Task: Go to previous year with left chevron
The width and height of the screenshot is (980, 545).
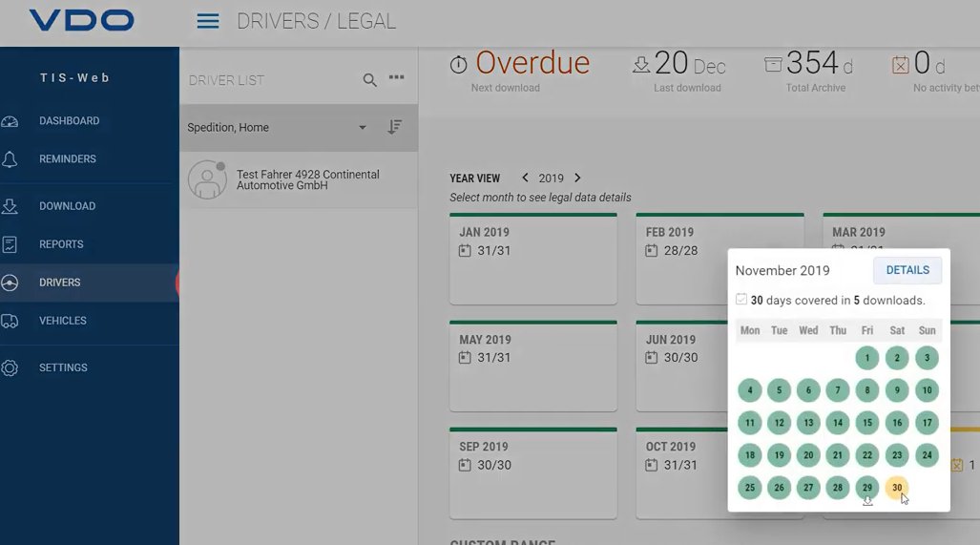Action: point(525,178)
